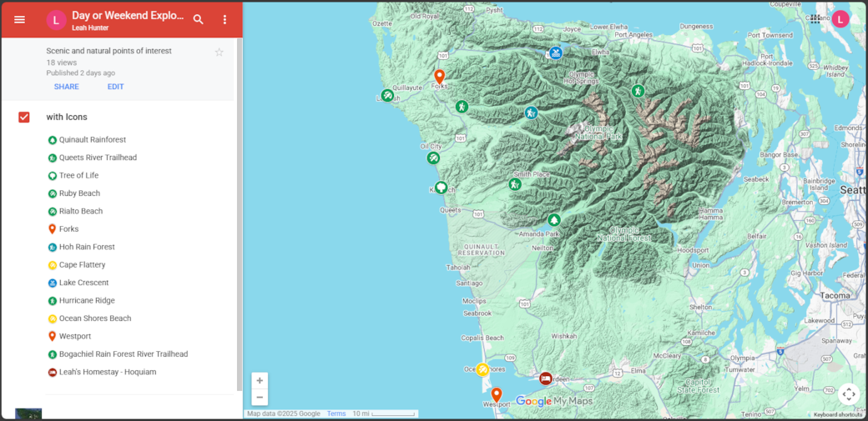Click the map description 'Scenic and natural points of interest'
The width and height of the screenshot is (868, 421).
pos(109,51)
